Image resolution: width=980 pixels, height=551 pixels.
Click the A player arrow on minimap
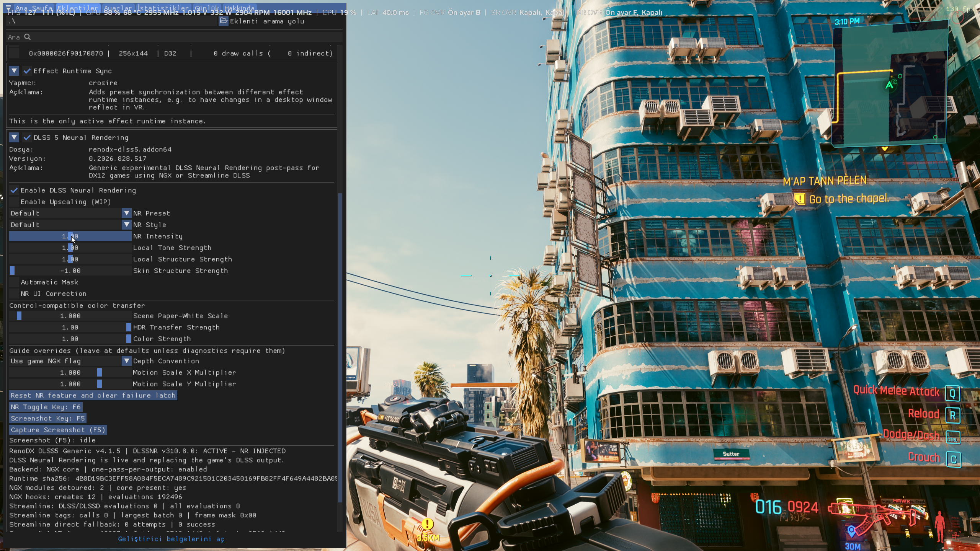pyautogui.click(x=889, y=85)
